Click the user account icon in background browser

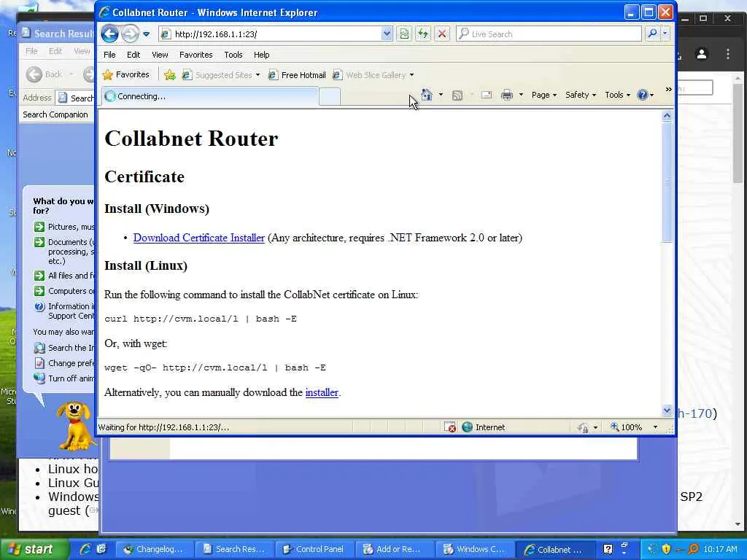(701, 54)
